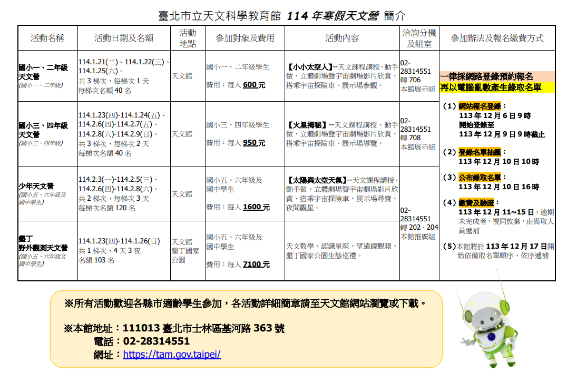Click the 參加對象及費用 column header
The width and height of the screenshot is (567, 392).
coord(245,38)
